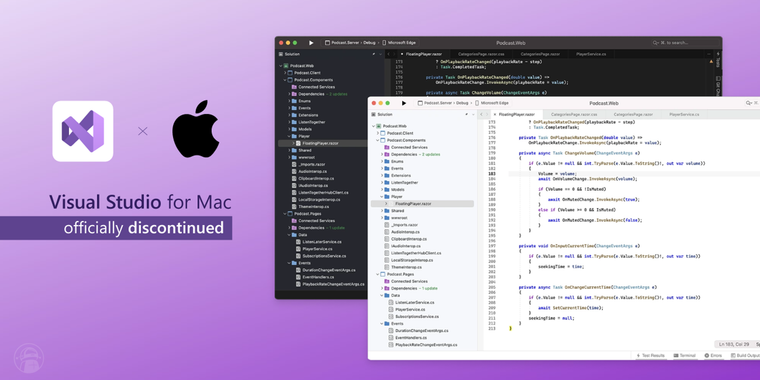Choose Debug configuration in light window toolbar

[462, 103]
